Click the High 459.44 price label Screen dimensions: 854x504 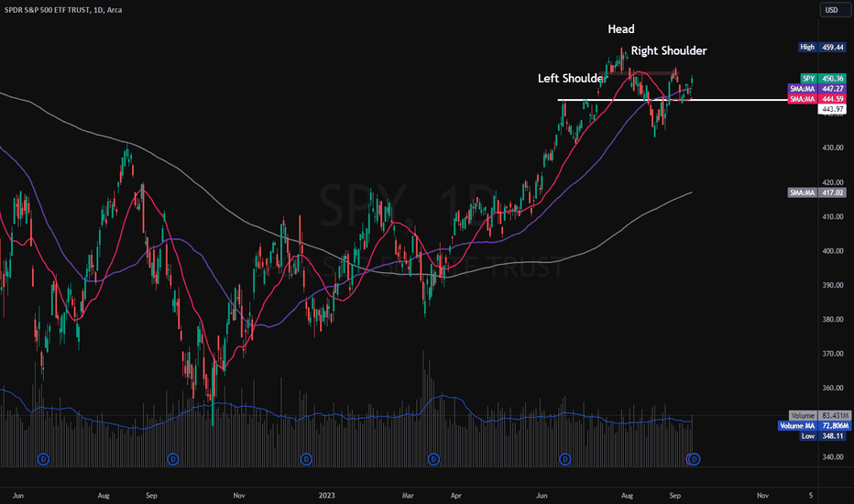[822, 48]
